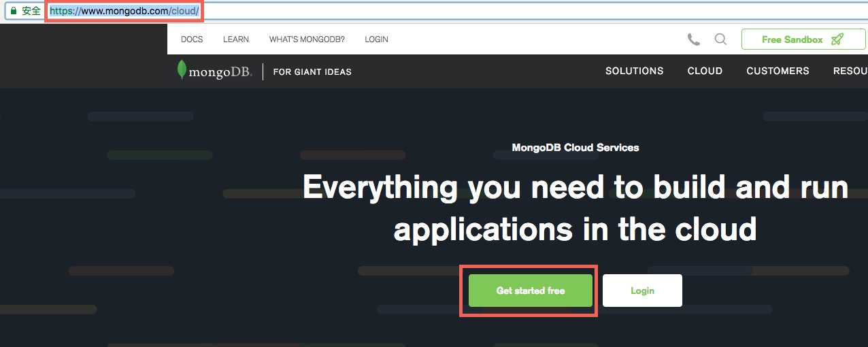Open the LEARN link
868x347 pixels.
[x=236, y=39]
